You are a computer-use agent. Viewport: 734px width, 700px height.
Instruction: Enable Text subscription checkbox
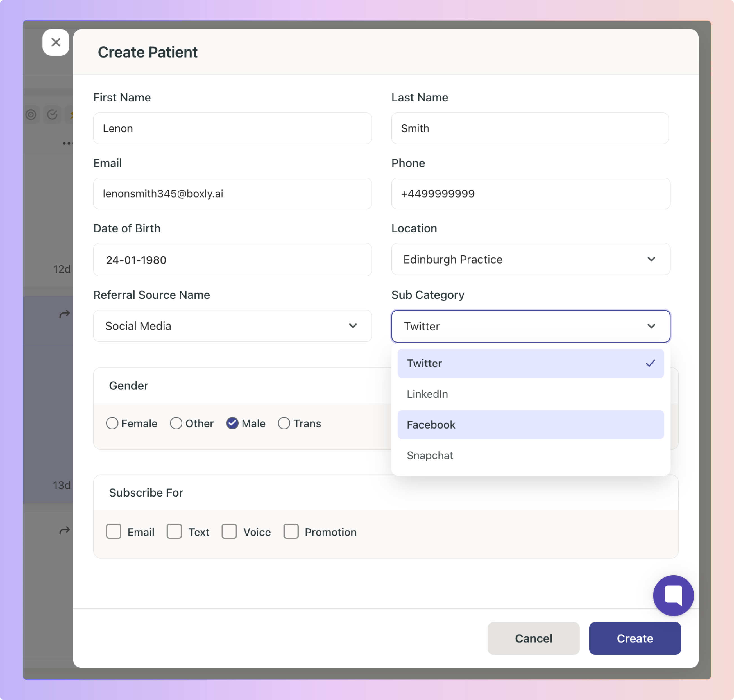[x=174, y=531]
